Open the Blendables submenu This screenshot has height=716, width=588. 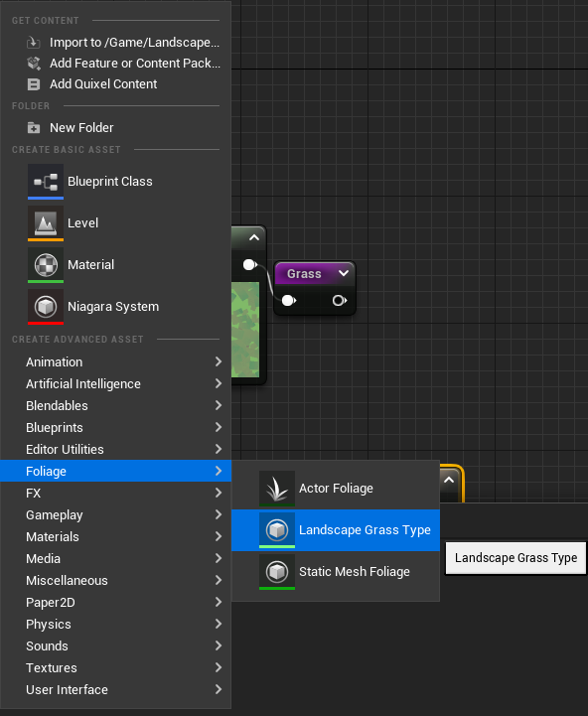point(115,406)
